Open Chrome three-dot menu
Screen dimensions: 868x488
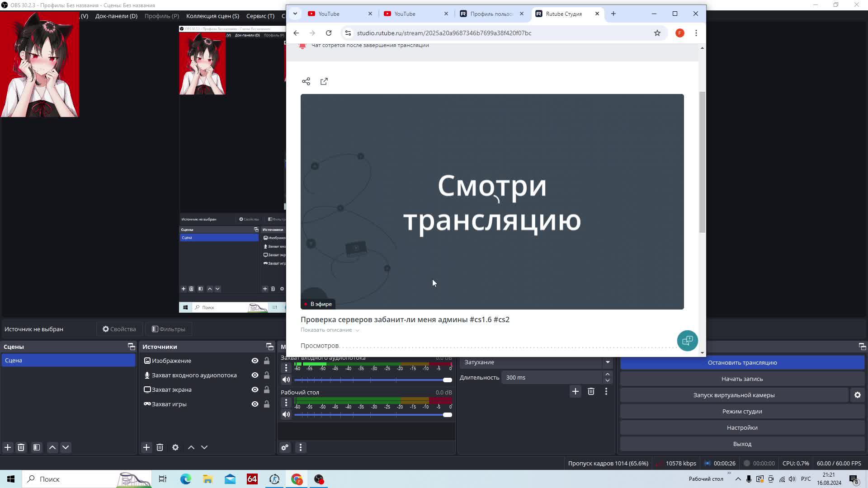[696, 33]
